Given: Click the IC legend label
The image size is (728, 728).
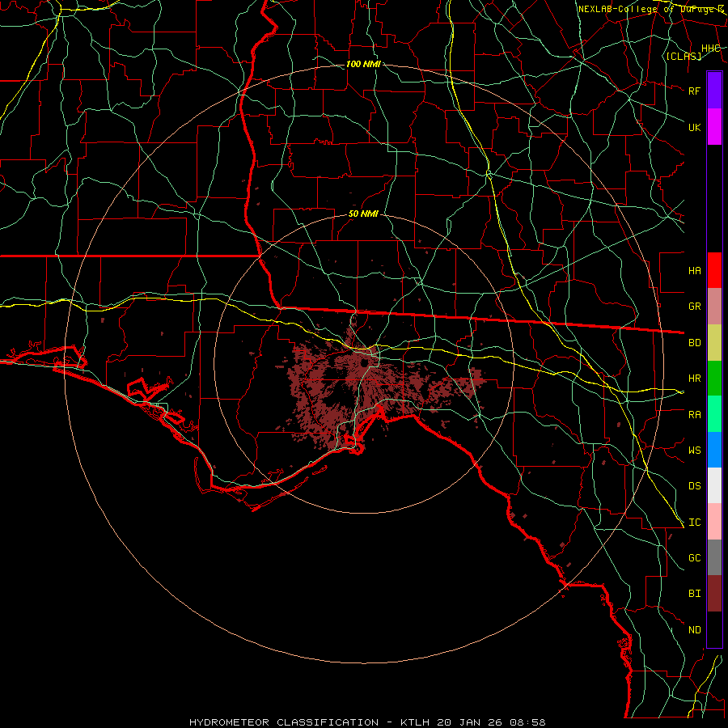Looking at the screenshot, I should point(695,523).
